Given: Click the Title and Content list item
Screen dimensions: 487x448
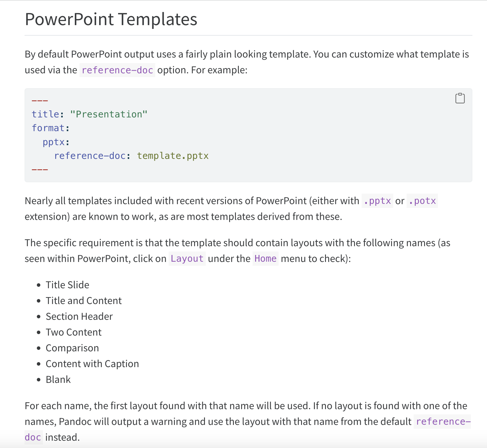Looking at the screenshot, I should 84,301.
